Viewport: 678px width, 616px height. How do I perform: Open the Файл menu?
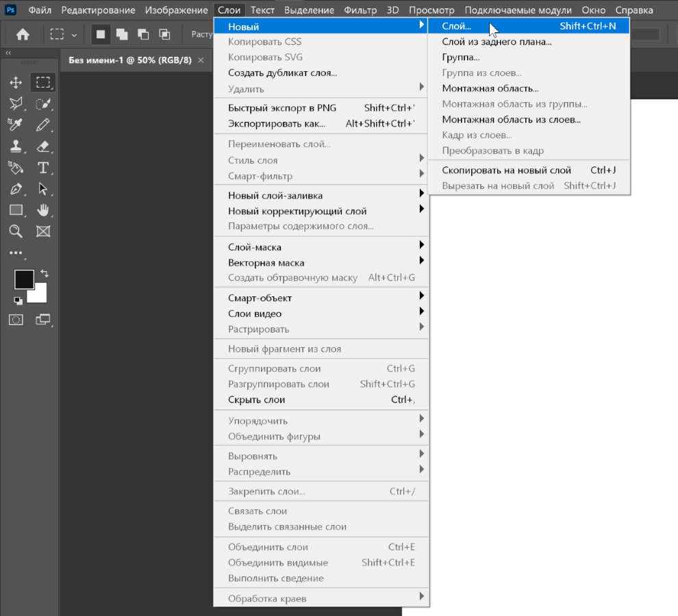click(x=40, y=10)
